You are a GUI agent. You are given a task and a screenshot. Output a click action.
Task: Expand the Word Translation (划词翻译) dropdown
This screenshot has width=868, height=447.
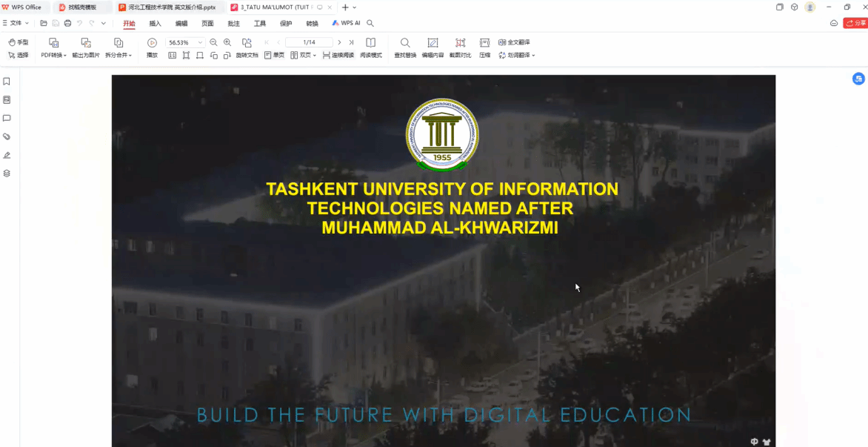533,56
